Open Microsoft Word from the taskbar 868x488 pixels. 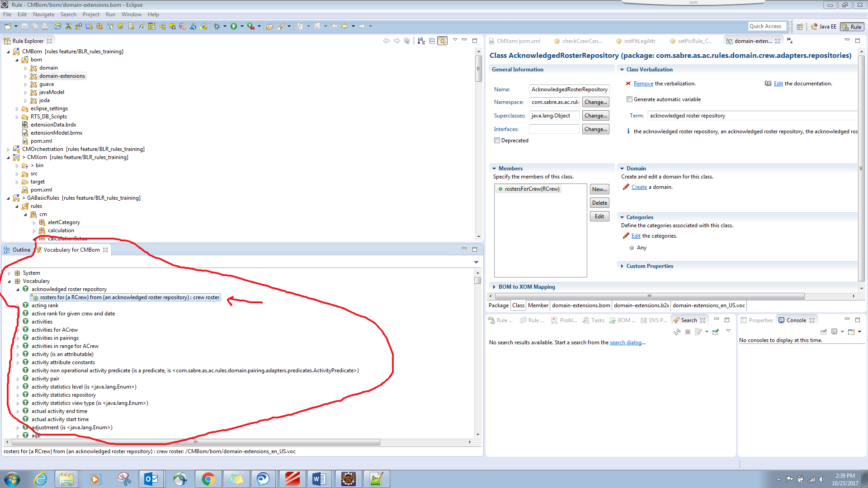[x=319, y=479]
